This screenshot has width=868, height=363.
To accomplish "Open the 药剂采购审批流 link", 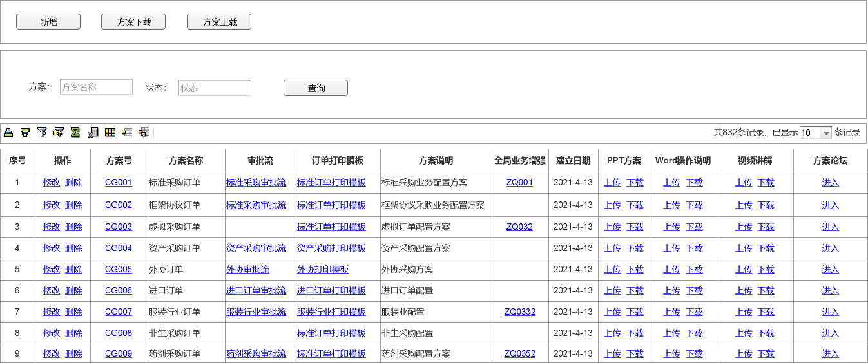I will point(256,354).
